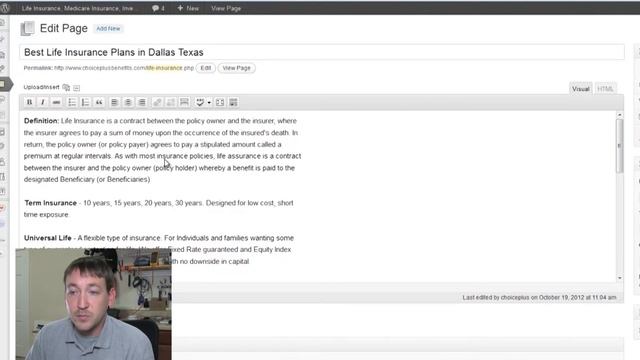Toggle the spellchecker icon
Image resolution: width=640 pixels, height=360 pixels.
click(200, 102)
